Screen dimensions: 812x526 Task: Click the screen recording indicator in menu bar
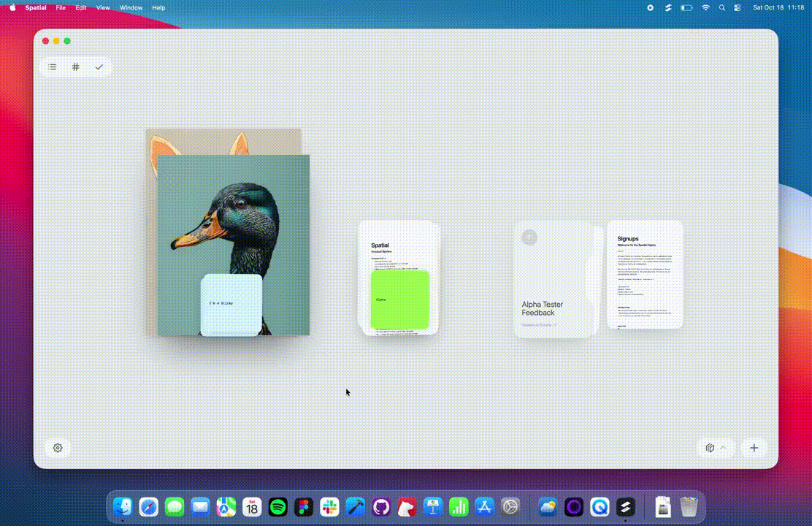point(650,8)
